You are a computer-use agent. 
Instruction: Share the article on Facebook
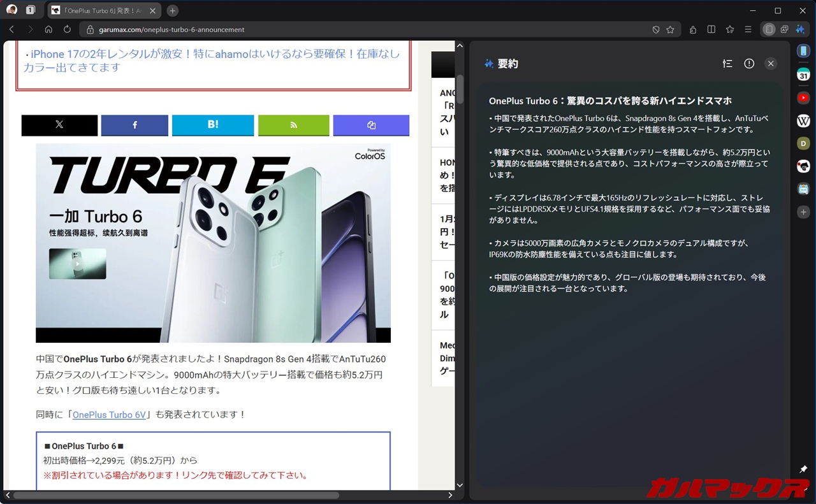point(135,125)
